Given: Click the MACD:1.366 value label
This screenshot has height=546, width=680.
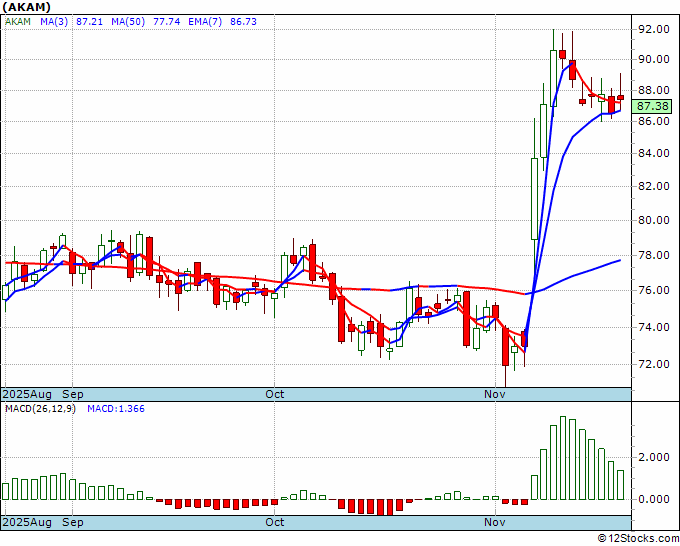Looking at the screenshot, I should click(116, 409).
